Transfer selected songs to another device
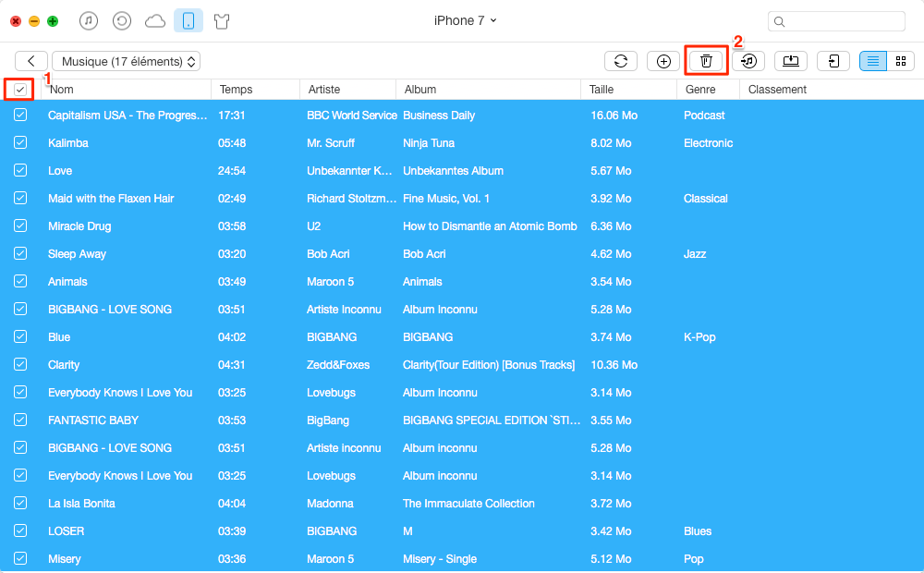Viewport: 924px width, 573px height. click(x=833, y=61)
